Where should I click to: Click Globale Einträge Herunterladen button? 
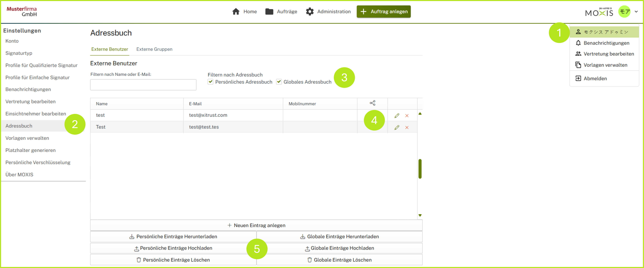[339, 236]
